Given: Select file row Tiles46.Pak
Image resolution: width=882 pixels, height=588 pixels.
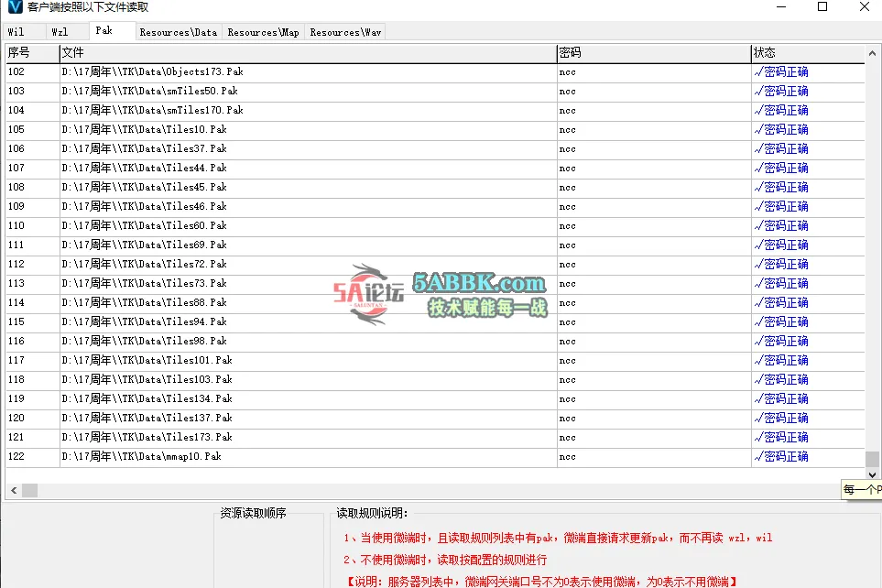Looking at the screenshot, I should pyautogui.click(x=435, y=206).
